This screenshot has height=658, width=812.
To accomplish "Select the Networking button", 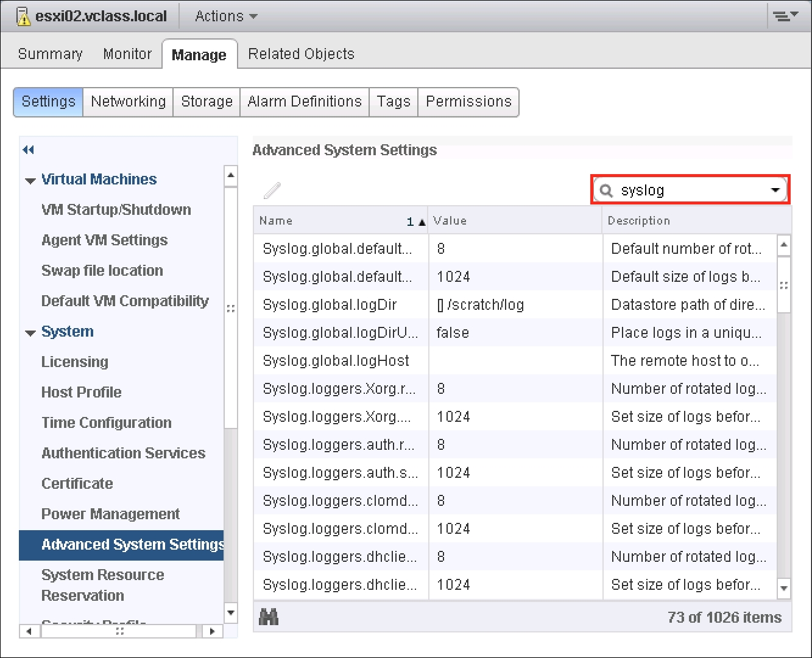I will coord(128,102).
